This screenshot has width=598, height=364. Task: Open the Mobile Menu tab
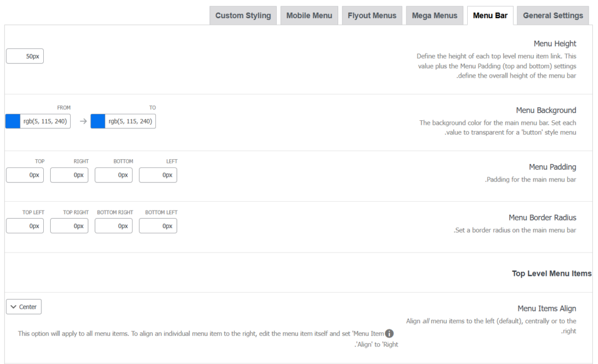(x=309, y=16)
